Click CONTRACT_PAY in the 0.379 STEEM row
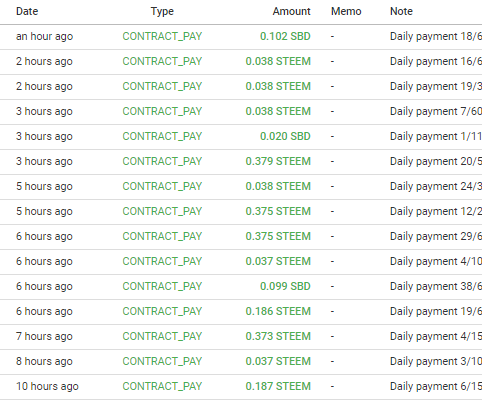The image size is (482, 403). coord(162,161)
